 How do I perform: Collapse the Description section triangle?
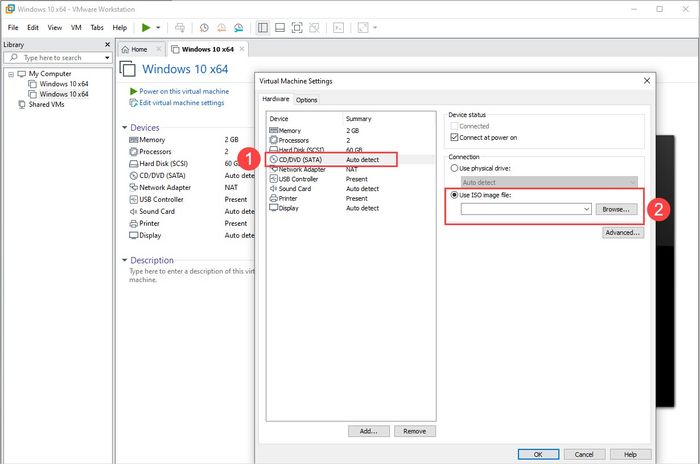tap(125, 260)
